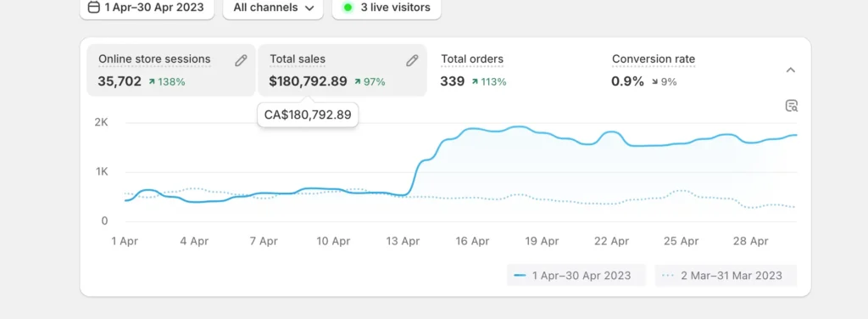Open the All channels dropdown
Screen dimensions: 868x319
pyautogui.click(x=273, y=8)
